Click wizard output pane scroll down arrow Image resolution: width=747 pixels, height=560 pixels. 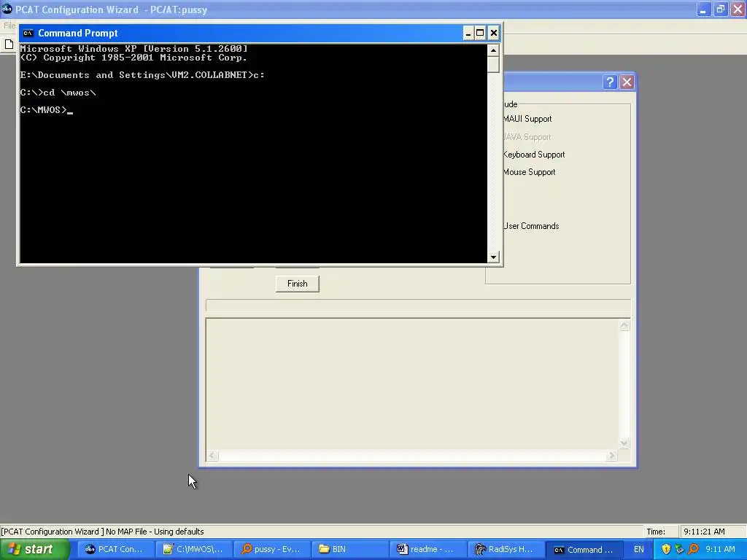click(624, 443)
